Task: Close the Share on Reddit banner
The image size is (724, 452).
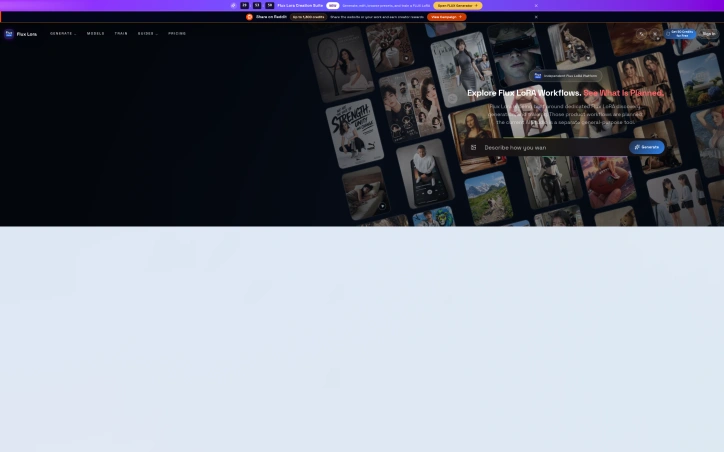Action: pos(536,17)
